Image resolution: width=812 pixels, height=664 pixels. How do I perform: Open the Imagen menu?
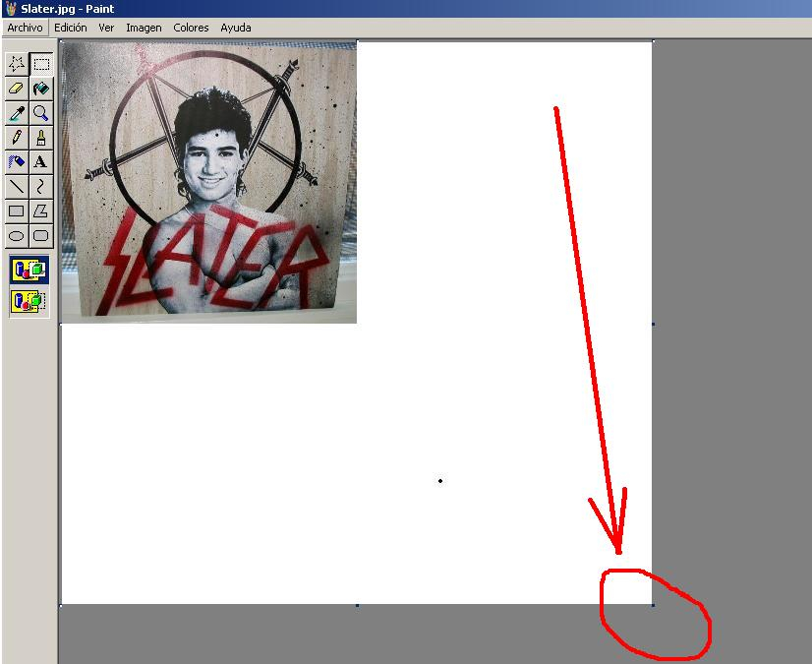144,28
